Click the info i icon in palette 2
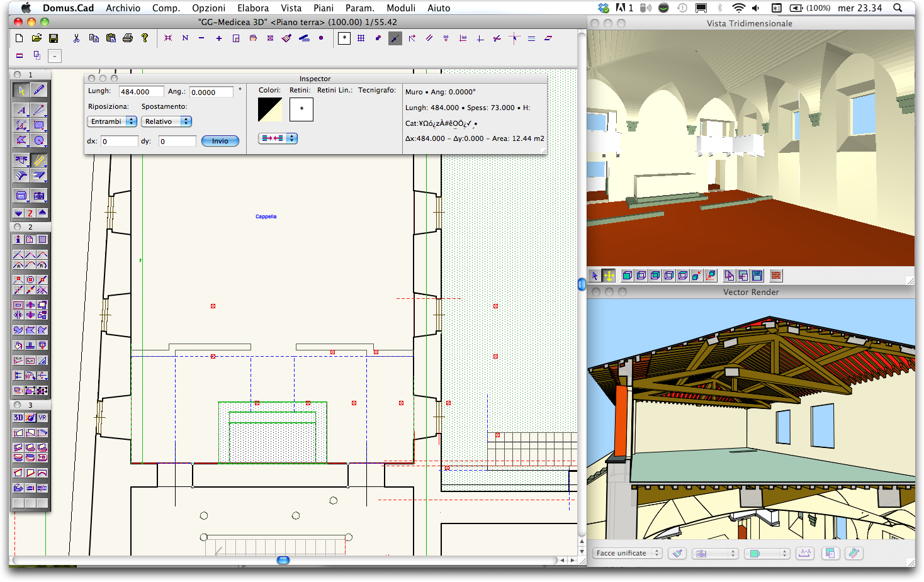The image size is (924, 582). click(x=18, y=240)
